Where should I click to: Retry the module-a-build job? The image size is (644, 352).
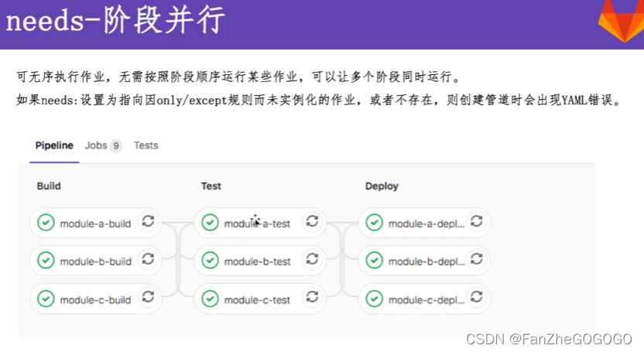pos(149,221)
